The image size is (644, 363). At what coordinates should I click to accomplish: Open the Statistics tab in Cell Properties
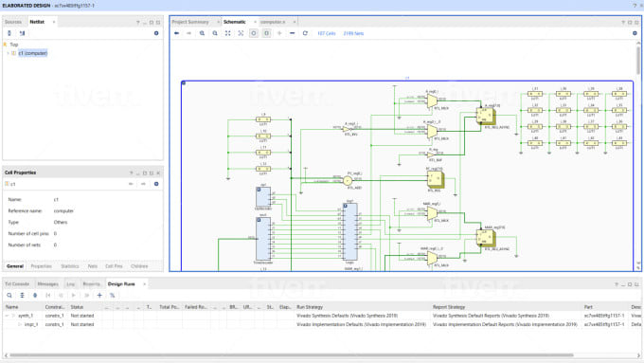[x=70, y=266]
